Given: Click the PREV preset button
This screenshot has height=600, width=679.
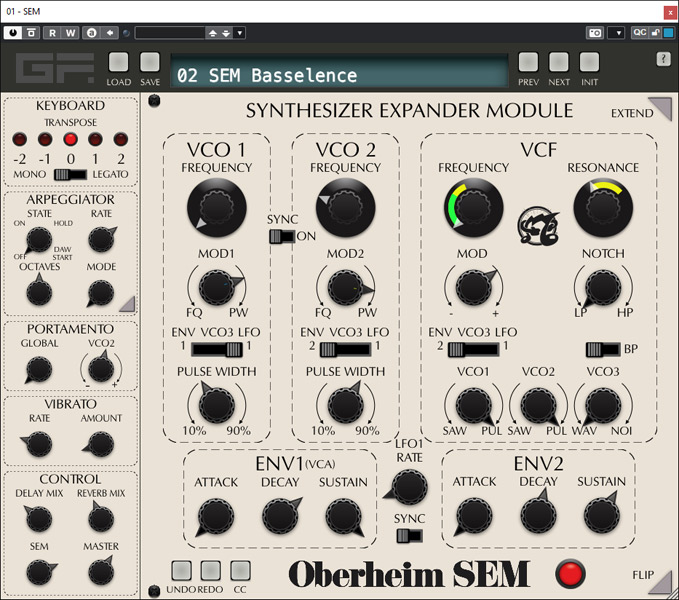Looking at the screenshot, I should pos(528,62).
